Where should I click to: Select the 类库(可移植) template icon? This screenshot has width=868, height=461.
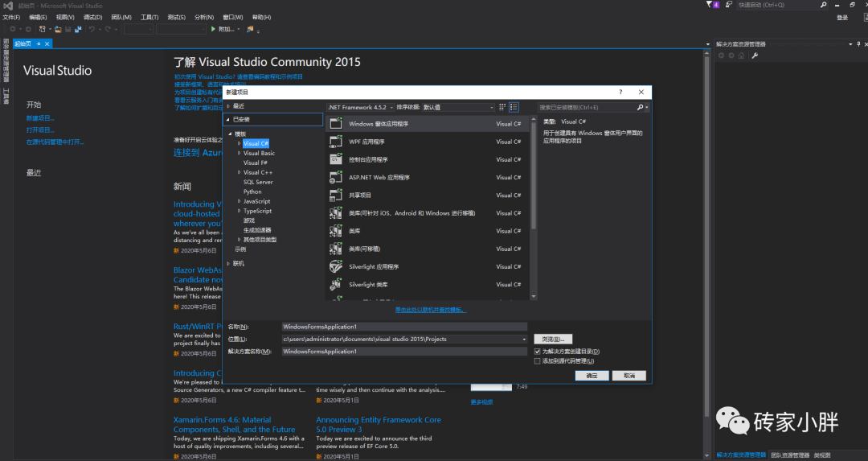[x=336, y=249]
